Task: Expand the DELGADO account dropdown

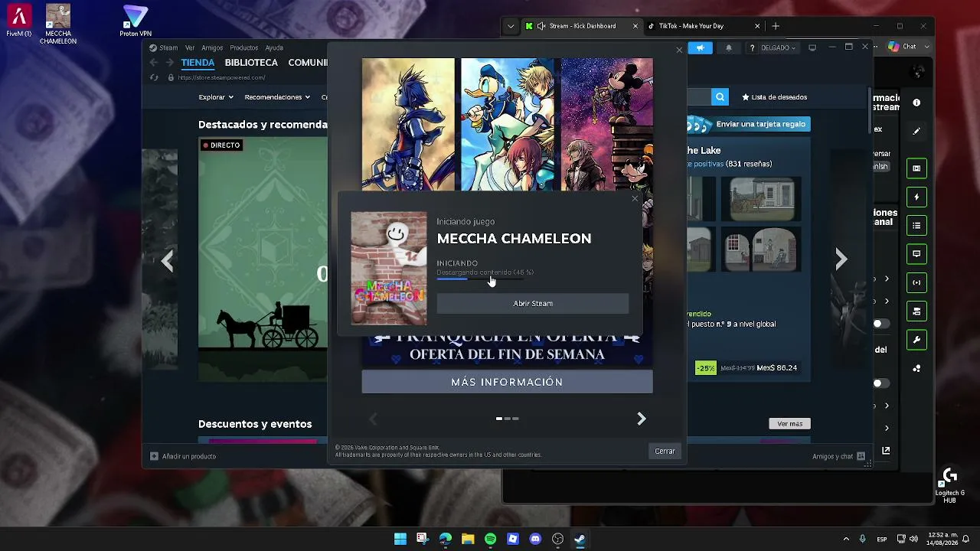Action: pyautogui.click(x=779, y=47)
